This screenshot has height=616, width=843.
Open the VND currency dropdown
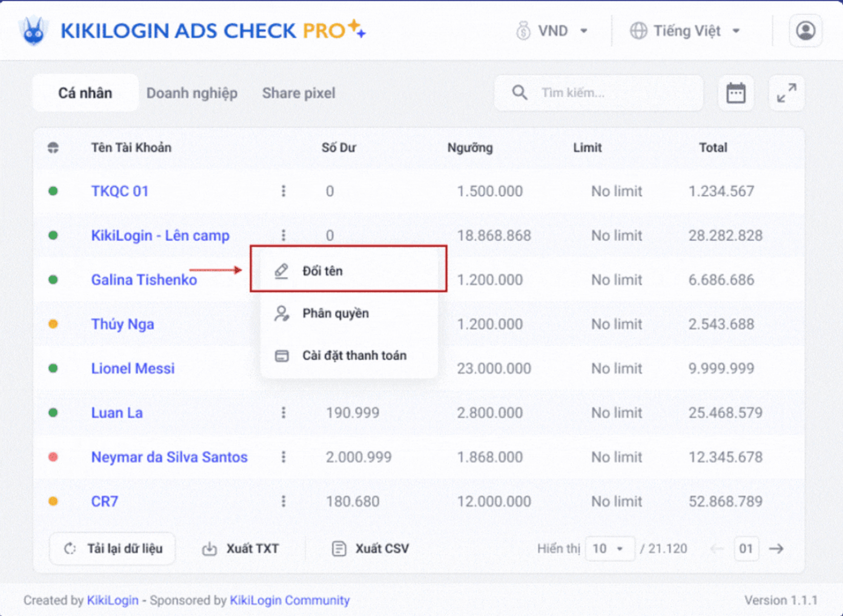click(x=552, y=31)
